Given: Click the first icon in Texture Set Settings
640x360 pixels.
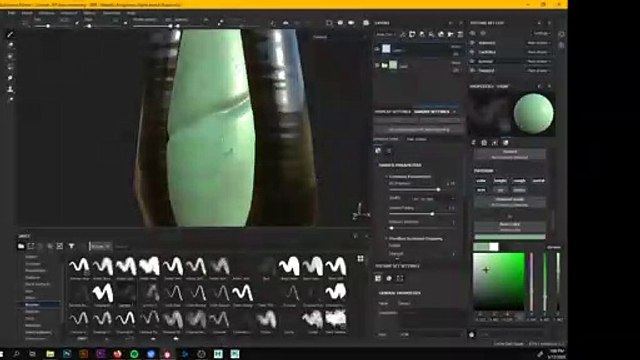Looking at the screenshot, I should pyautogui.click(x=378, y=278).
